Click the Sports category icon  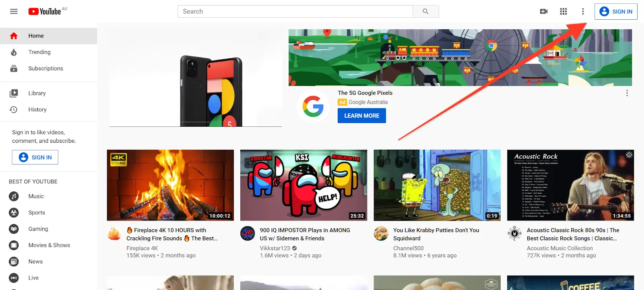pyautogui.click(x=14, y=212)
